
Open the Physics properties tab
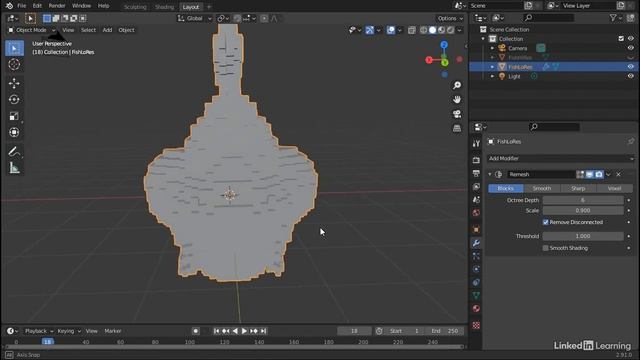click(x=476, y=269)
